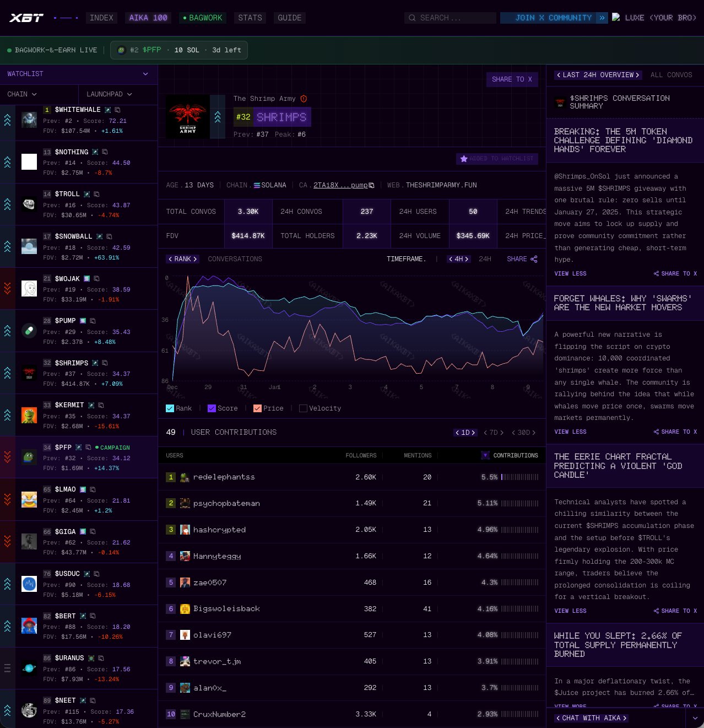The image size is (704, 728).
Task: Open the Stats menu item
Action: tap(250, 18)
